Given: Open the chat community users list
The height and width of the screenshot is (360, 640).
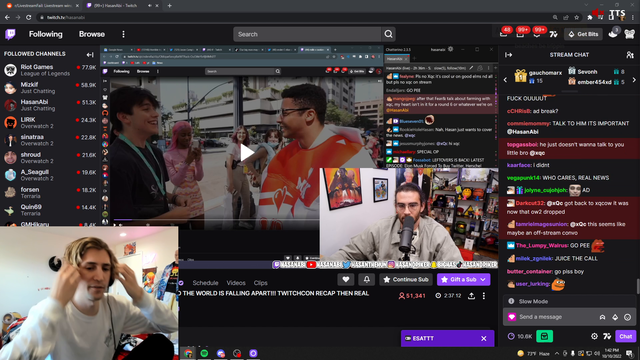Looking at the screenshot, I should coord(630,55).
